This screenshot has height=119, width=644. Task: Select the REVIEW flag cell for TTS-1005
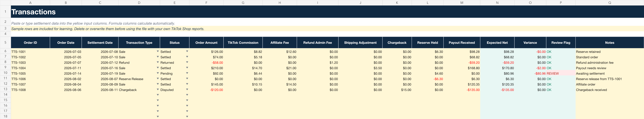coord(561,73)
